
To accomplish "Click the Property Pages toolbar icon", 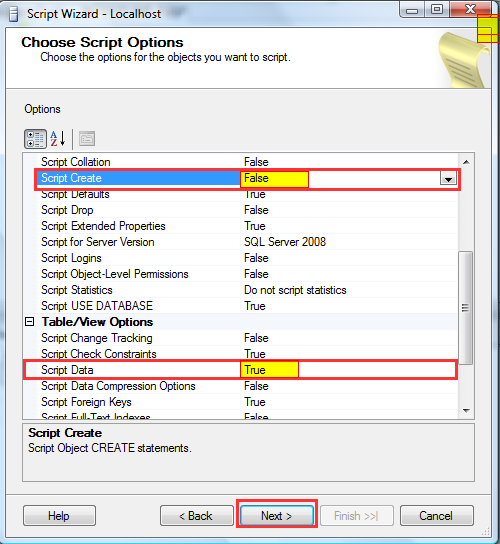I will (87, 139).
